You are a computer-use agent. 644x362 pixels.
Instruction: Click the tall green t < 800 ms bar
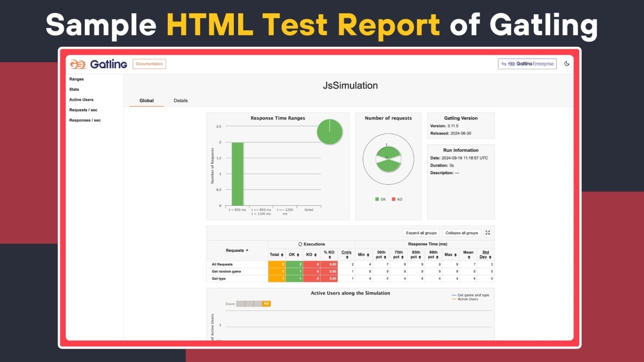[x=238, y=174]
